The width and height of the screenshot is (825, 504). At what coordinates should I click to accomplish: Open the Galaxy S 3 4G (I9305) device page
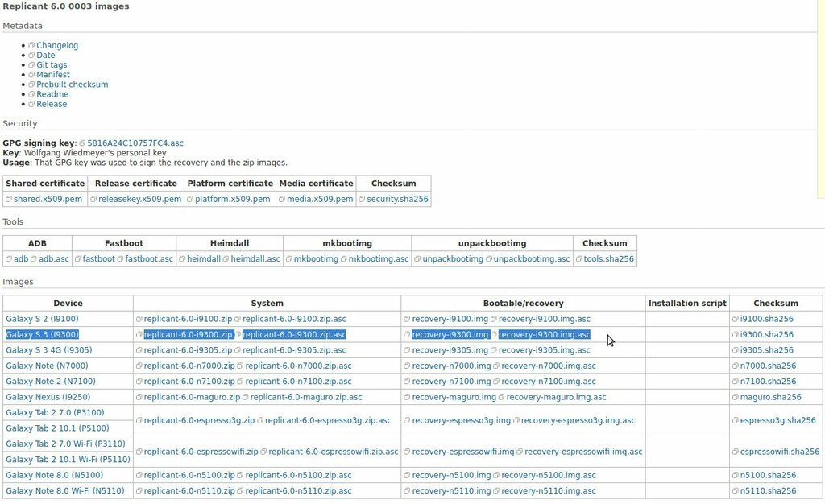(x=48, y=350)
